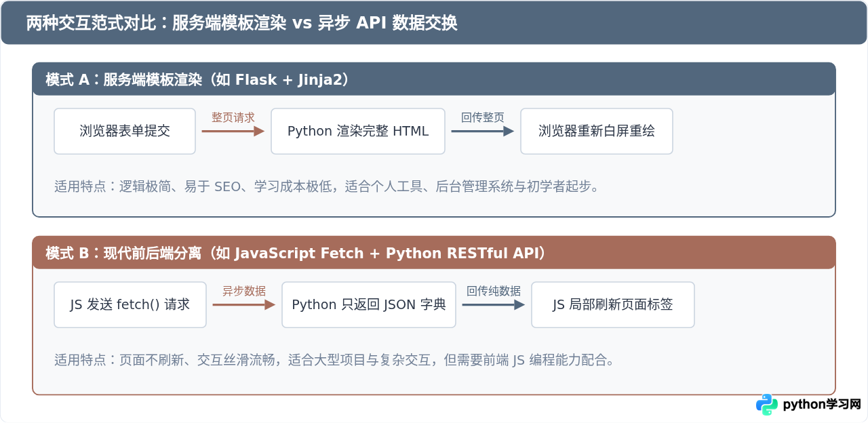
Task: Click the python学习网 label
Action: point(822,405)
